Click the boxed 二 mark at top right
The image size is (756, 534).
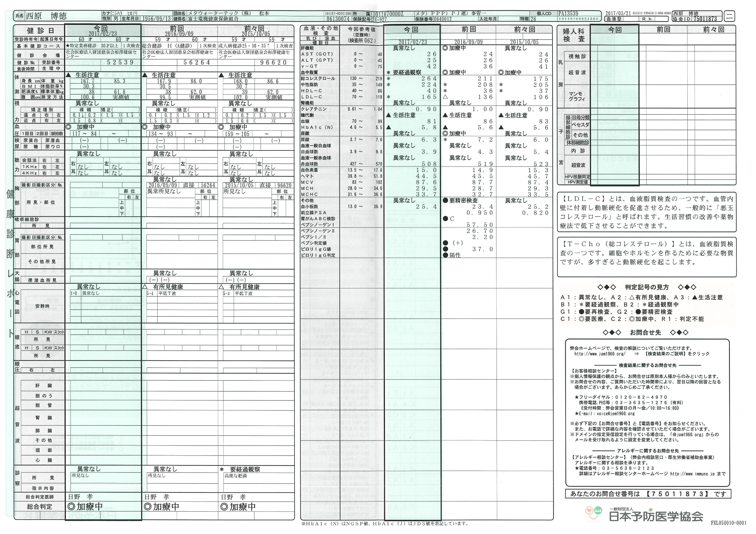point(730,16)
